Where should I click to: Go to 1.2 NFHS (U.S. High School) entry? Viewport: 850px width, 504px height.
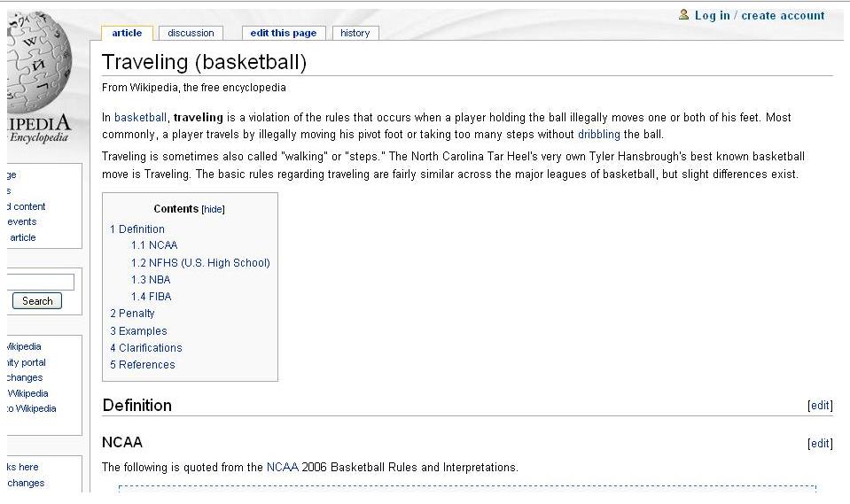(x=200, y=263)
